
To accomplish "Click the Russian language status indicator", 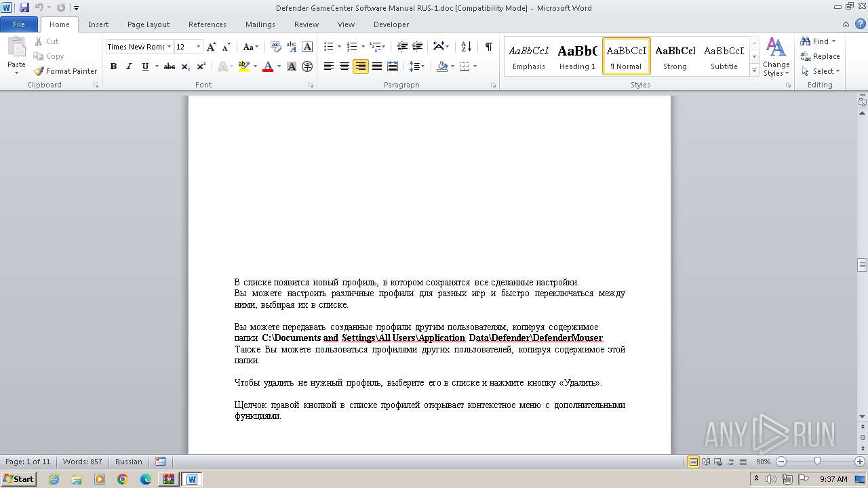I will click(129, 462).
